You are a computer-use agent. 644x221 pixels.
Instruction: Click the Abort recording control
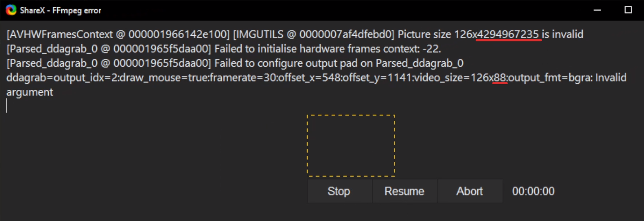coord(470,191)
